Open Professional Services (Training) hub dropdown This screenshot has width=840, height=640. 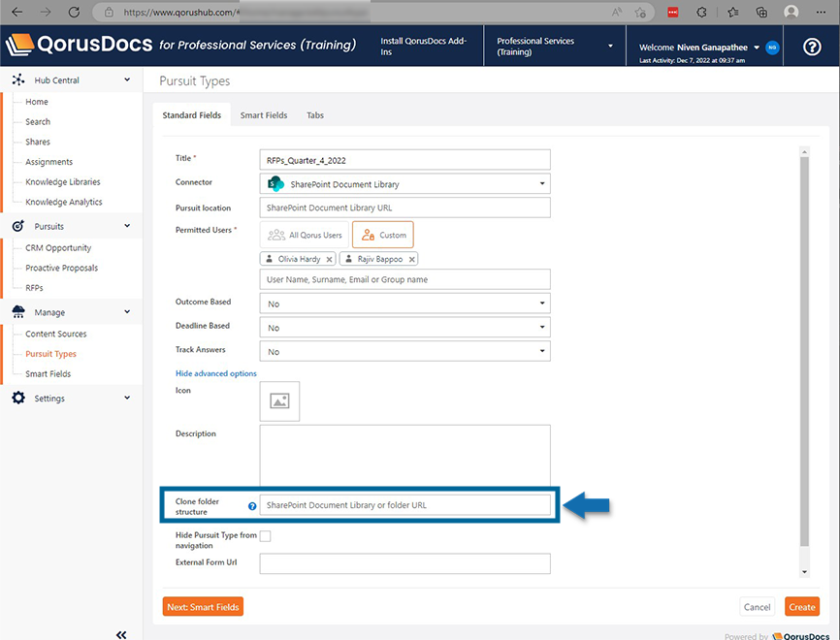555,46
